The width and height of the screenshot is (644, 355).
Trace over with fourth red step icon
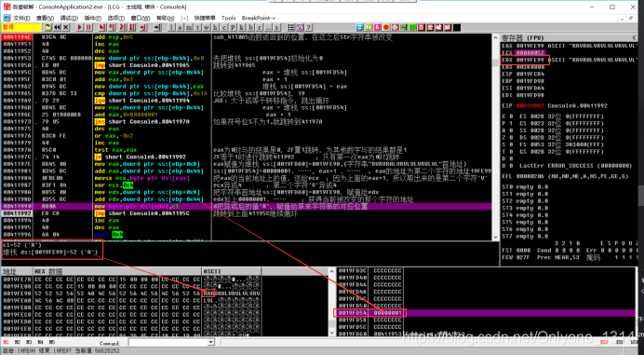pos(132,28)
